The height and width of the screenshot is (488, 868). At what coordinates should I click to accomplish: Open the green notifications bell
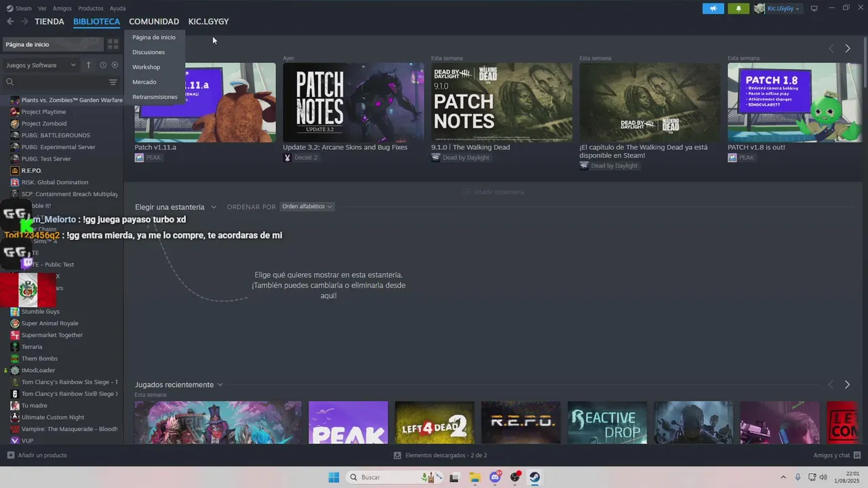pos(738,8)
